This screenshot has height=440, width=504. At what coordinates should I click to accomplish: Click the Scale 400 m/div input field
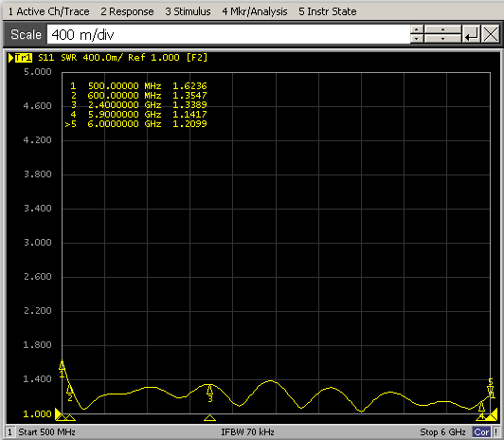(x=228, y=34)
